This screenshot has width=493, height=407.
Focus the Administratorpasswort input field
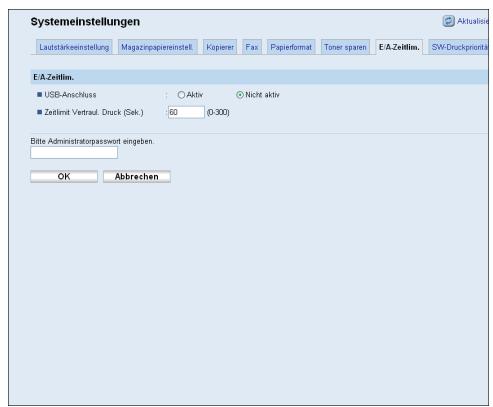[x=74, y=153]
